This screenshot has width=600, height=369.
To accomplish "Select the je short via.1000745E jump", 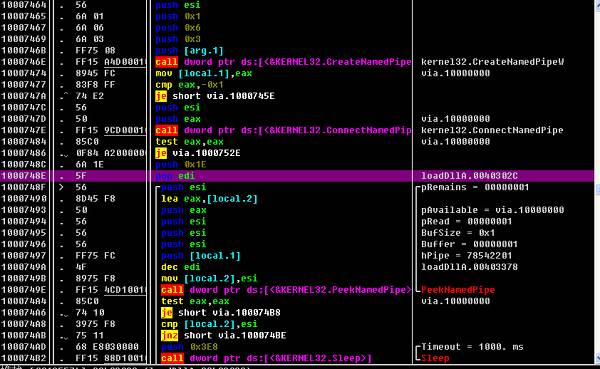I will pos(215,96).
